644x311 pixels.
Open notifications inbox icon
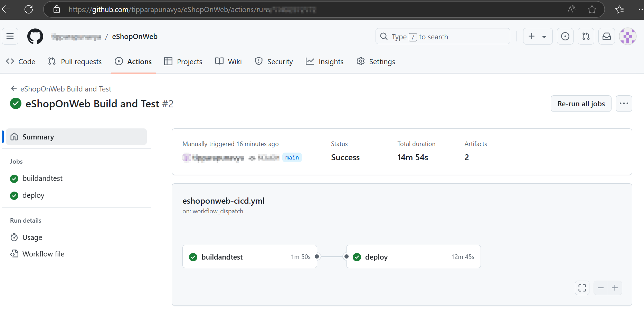click(607, 36)
